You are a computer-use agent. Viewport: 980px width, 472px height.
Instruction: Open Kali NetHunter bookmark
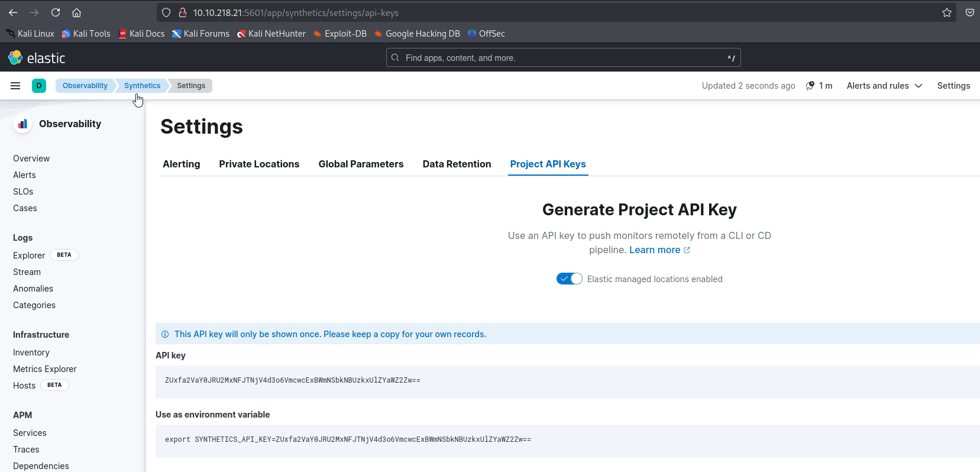[271, 34]
